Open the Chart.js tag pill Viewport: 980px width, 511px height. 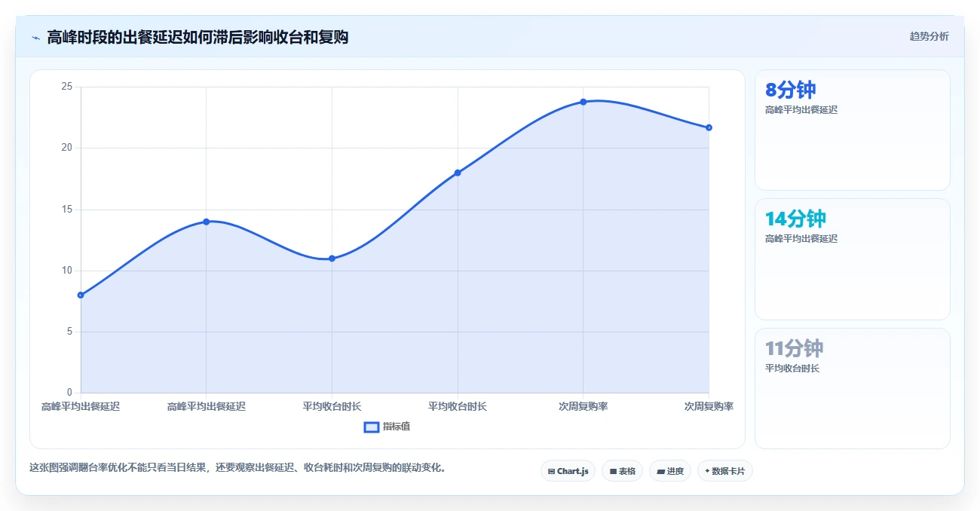[x=568, y=471]
